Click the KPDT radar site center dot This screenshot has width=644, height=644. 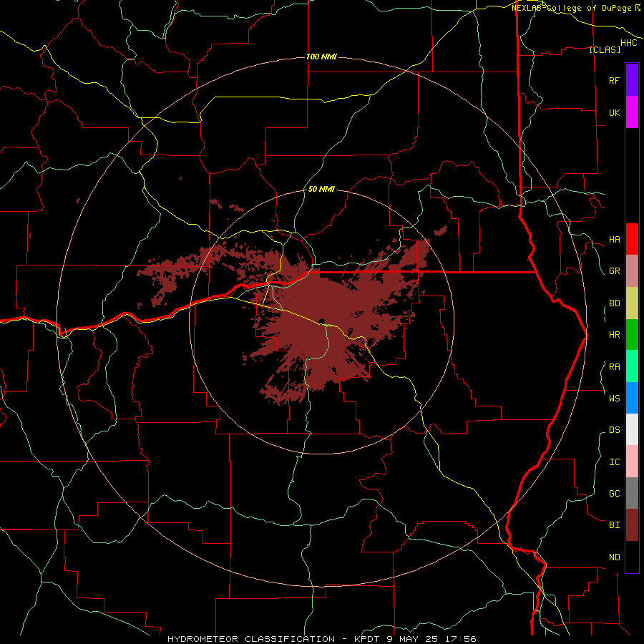tap(321, 321)
